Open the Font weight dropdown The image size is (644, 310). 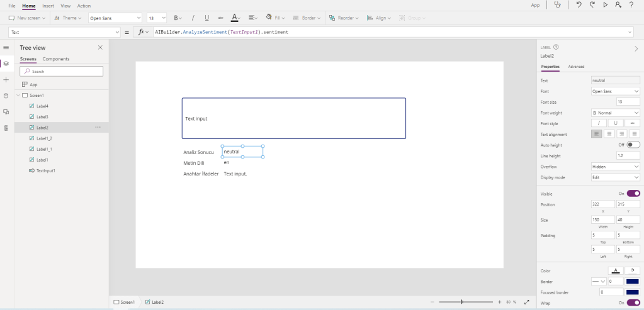pyautogui.click(x=616, y=113)
